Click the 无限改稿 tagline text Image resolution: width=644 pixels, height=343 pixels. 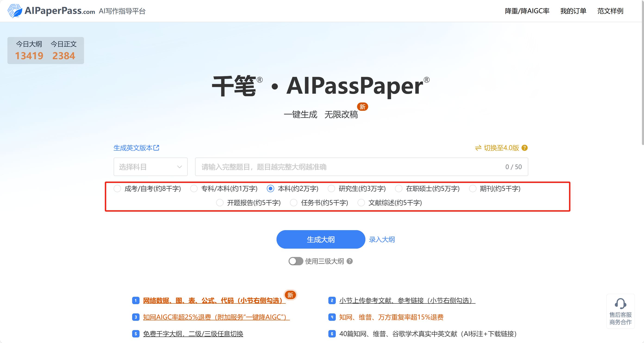pos(341,114)
